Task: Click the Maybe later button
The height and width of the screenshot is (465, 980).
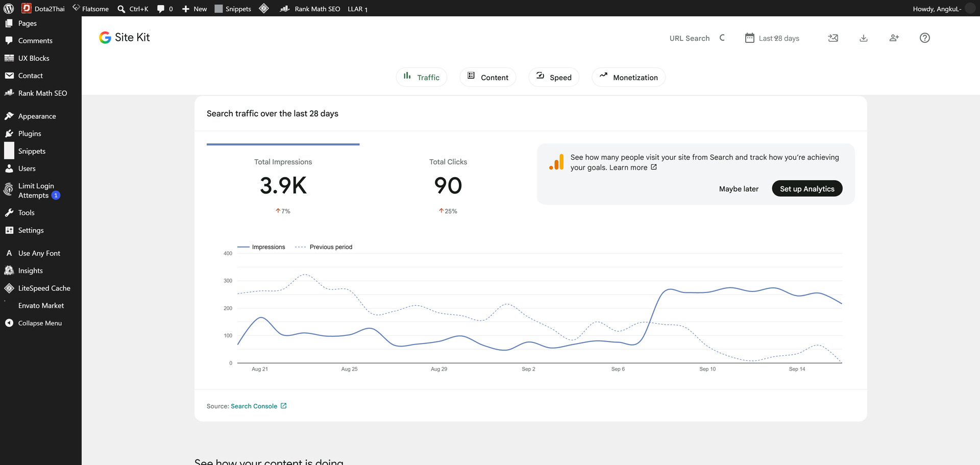Action: click(x=739, y=188)
